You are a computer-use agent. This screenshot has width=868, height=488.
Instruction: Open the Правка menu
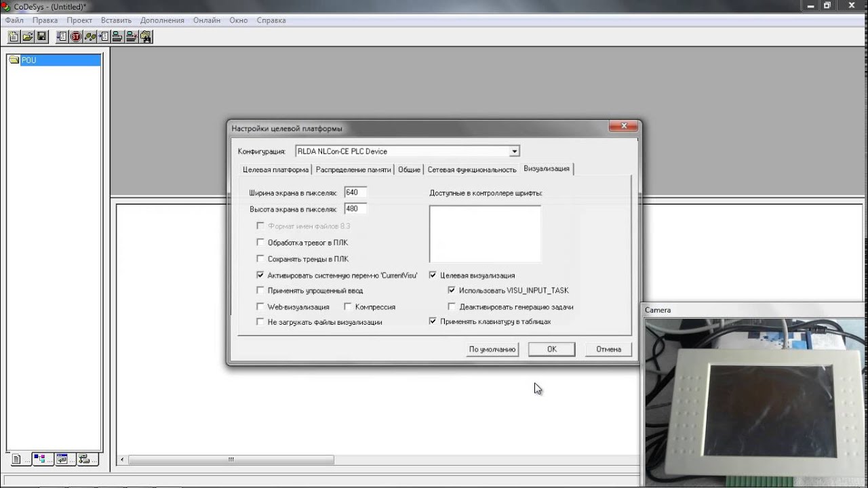pyautogui.click(x=45, y=20)
